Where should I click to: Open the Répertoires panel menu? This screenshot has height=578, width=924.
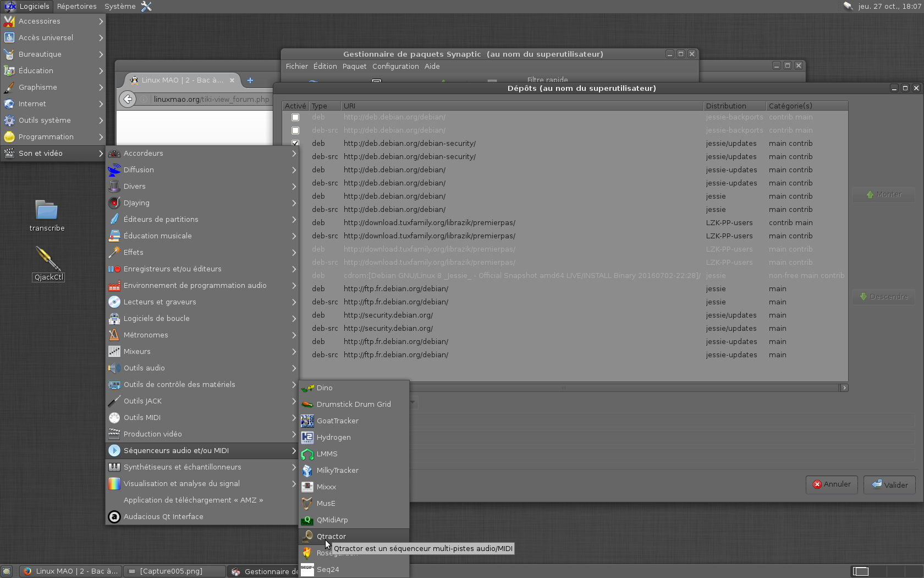[x=76, y=6]
